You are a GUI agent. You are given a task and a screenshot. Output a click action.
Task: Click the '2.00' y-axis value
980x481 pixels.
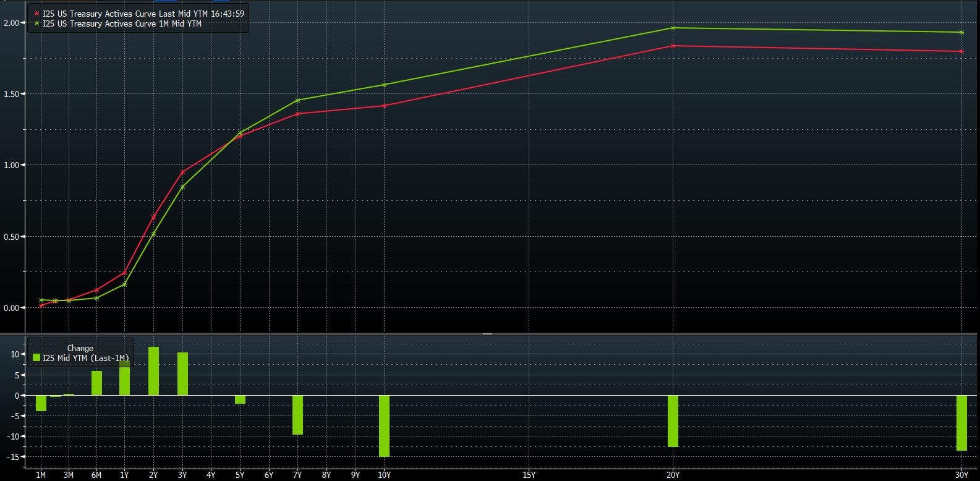pyautogui.click(x=11, y=23)
